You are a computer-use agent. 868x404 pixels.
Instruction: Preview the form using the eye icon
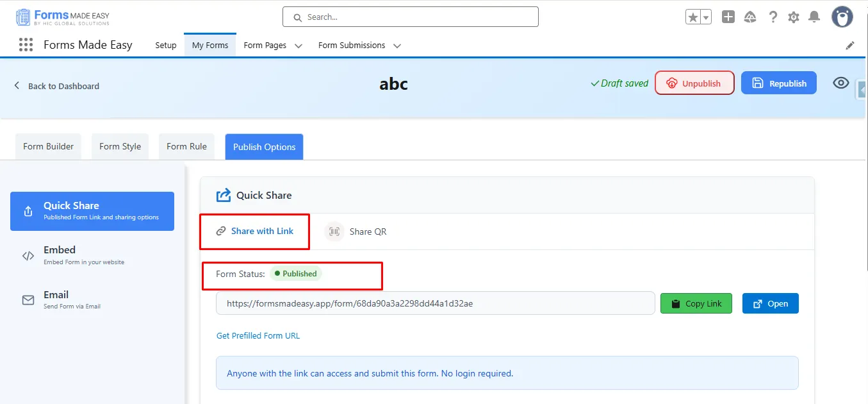pos(841,83)
